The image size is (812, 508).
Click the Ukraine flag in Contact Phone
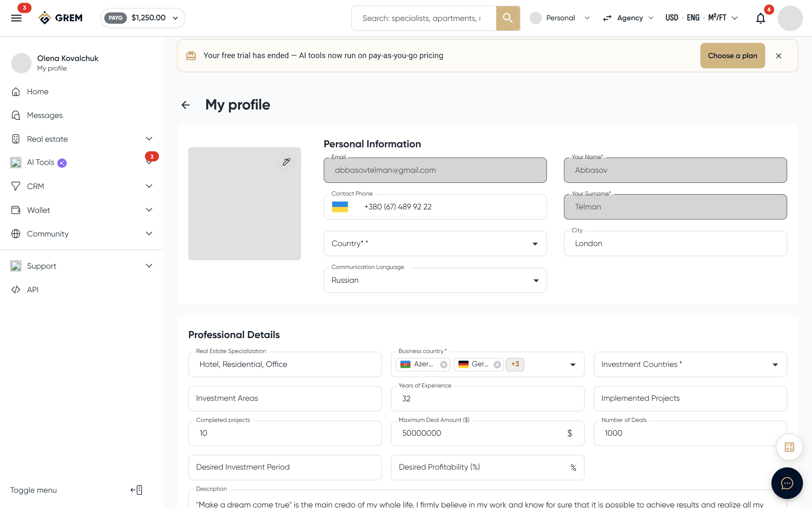340,207
